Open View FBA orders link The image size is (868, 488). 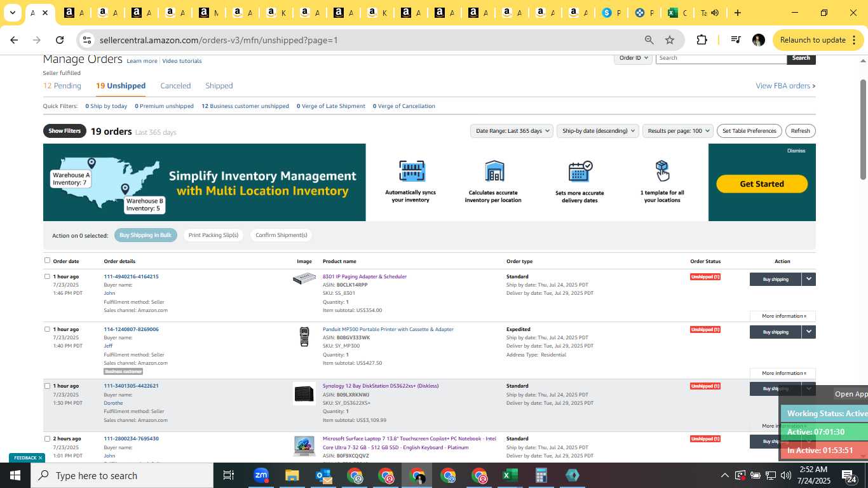tap(785, 86)
